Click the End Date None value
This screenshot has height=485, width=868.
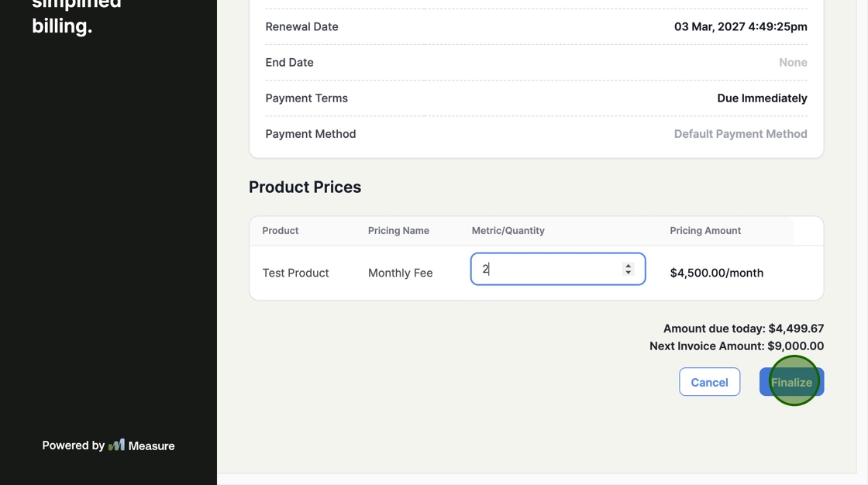pyautogui.click(x=793, y=63)
